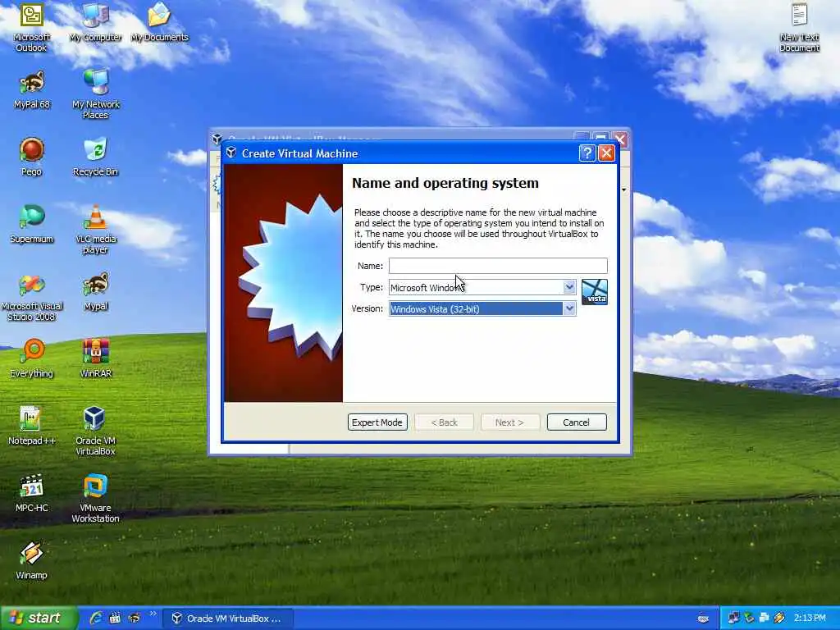Click the disabled Back button

(444, 422)
